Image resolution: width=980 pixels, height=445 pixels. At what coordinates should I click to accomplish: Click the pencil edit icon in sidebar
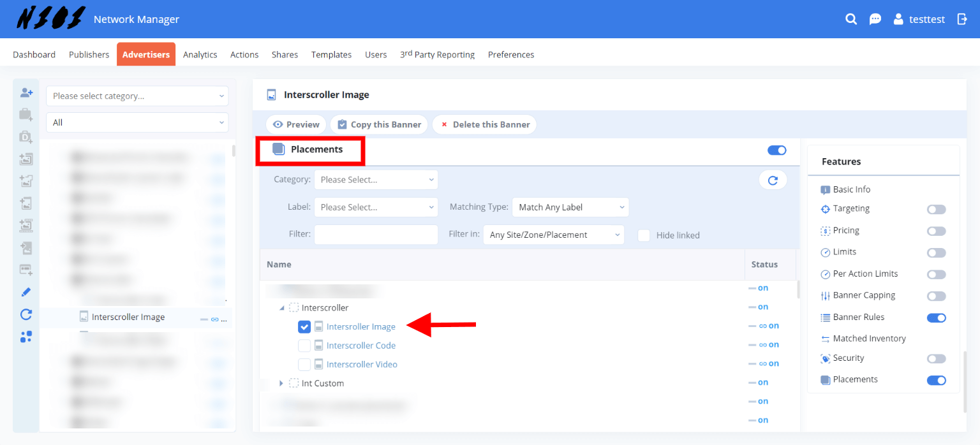pyautogui.click(x=26, y=292)
